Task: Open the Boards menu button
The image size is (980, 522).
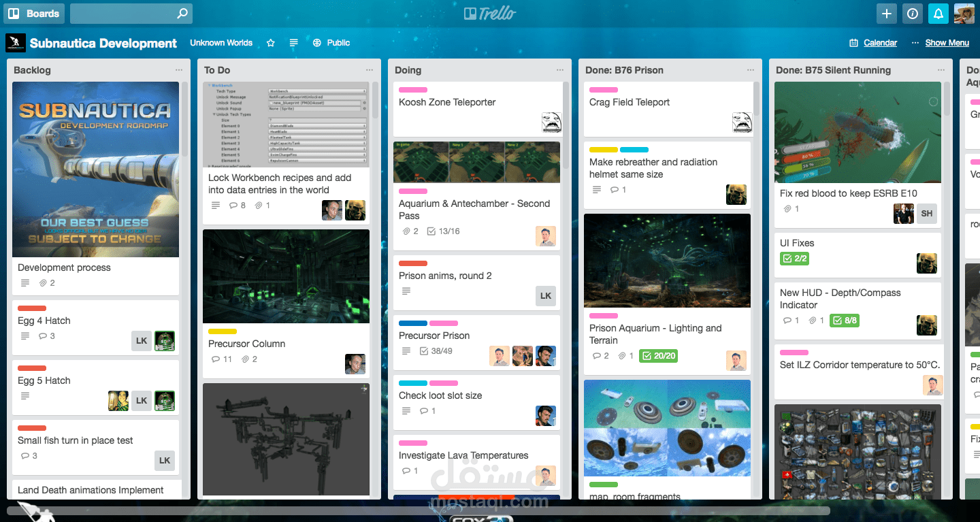Action: pos(35,14)
